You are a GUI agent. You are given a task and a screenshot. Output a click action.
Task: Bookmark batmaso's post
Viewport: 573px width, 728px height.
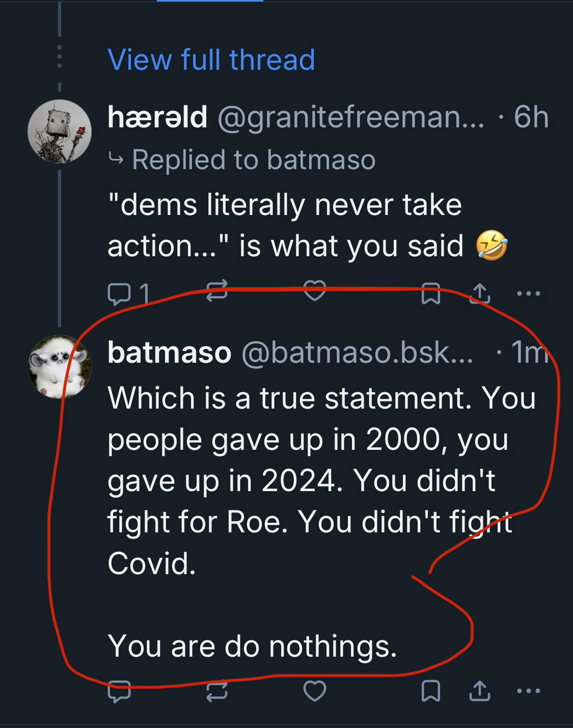[x=431, y=691]
